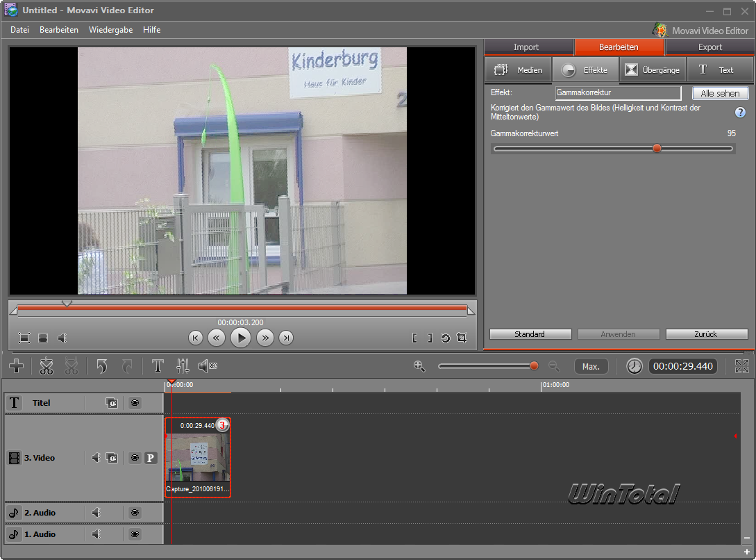
Task: Open the Übergänge tab
Action: click(653, 70)
